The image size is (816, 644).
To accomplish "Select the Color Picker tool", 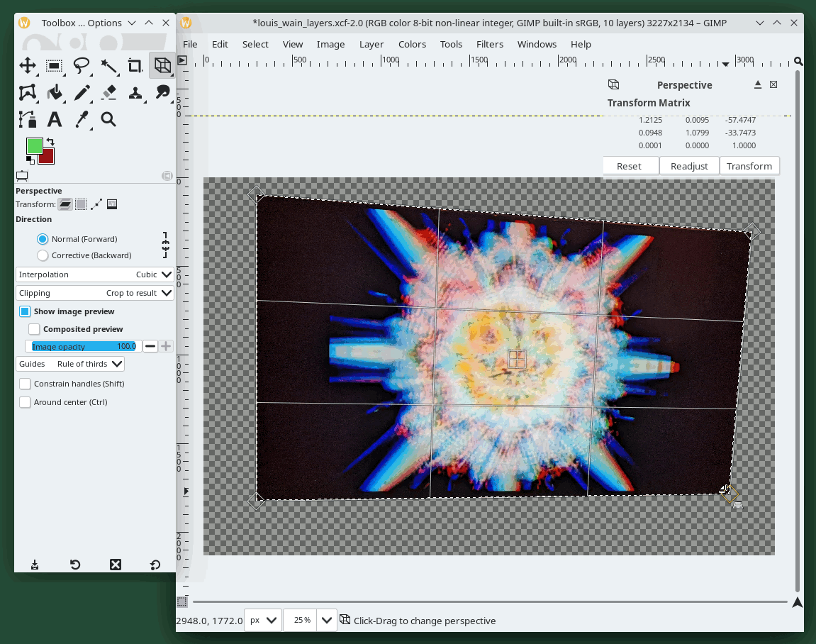I will click(x=82, y=120).
